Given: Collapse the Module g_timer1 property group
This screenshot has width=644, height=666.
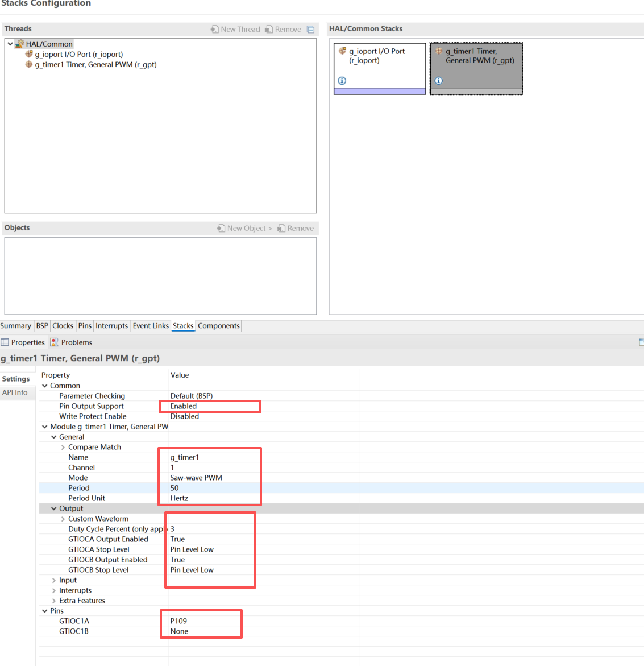Looking at the screenshot, I should tap(44, 427).
